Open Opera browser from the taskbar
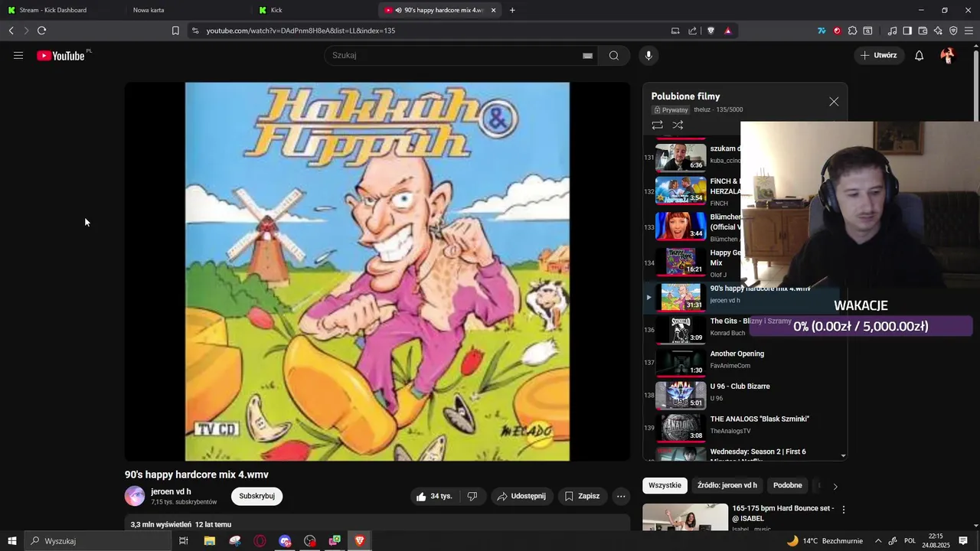 [x=260, y=541]
